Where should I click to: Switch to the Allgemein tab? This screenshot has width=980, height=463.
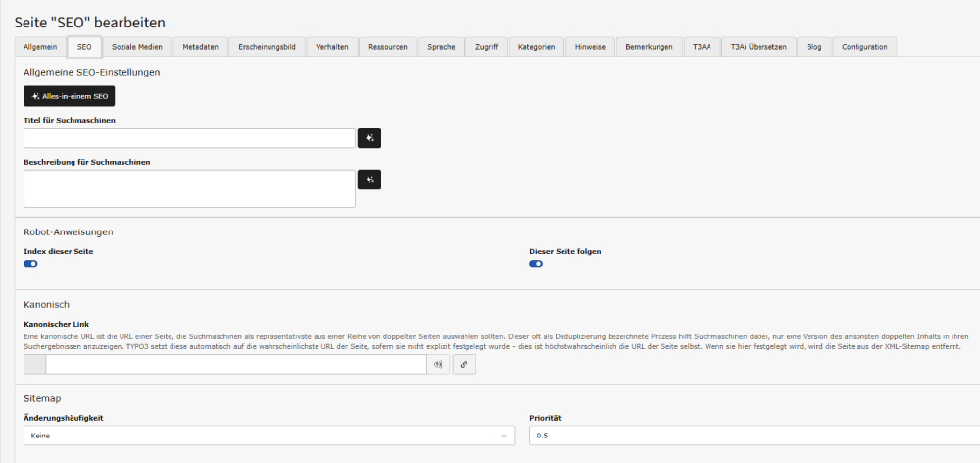tap(40, 47)
